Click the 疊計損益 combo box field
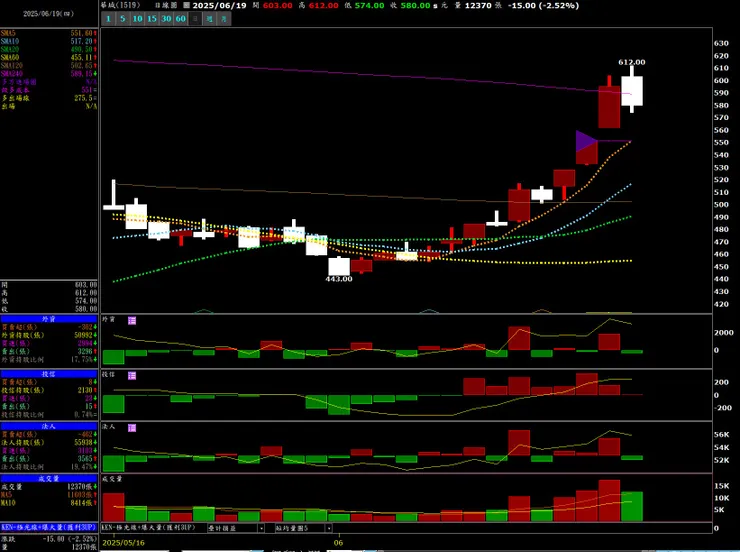 235,528
